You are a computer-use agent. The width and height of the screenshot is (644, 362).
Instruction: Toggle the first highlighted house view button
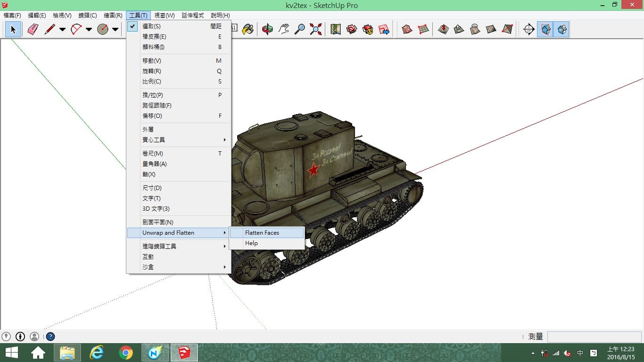(545, 29)
